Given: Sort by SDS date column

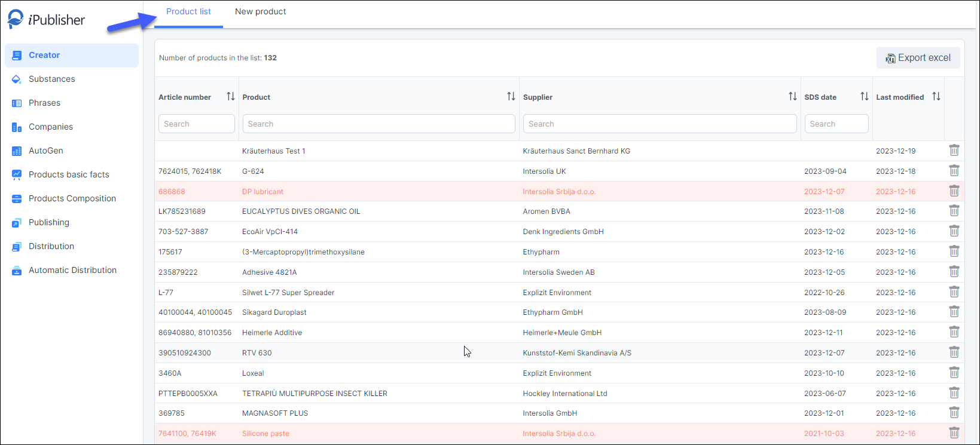Looking at the screenshot, I should (x=865, y=96).
